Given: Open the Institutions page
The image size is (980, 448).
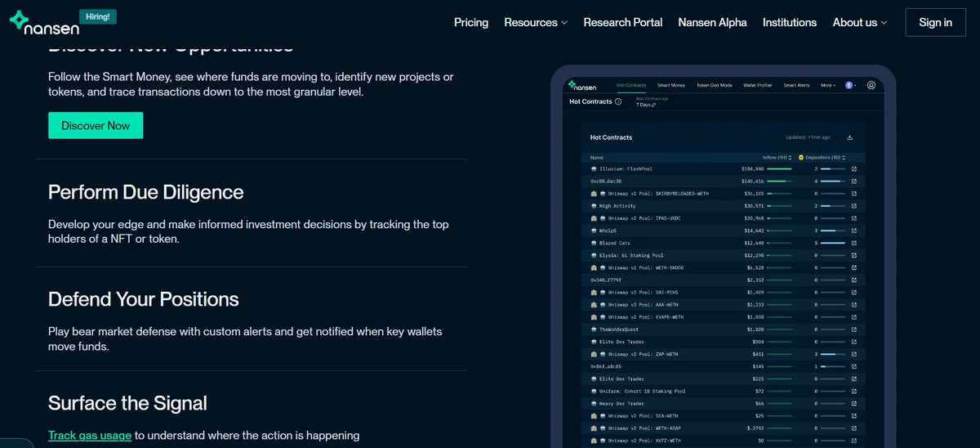Looking at the screenshot, I should 790,22.
